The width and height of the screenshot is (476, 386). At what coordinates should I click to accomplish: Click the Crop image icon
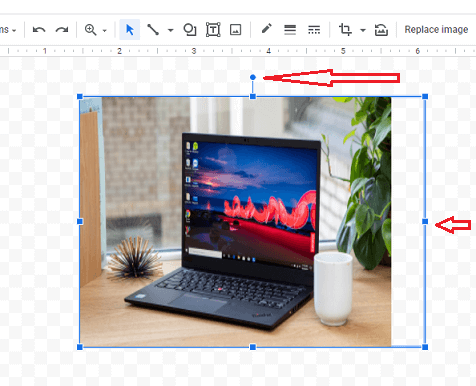pyautogui.click(x=345, y=30)
